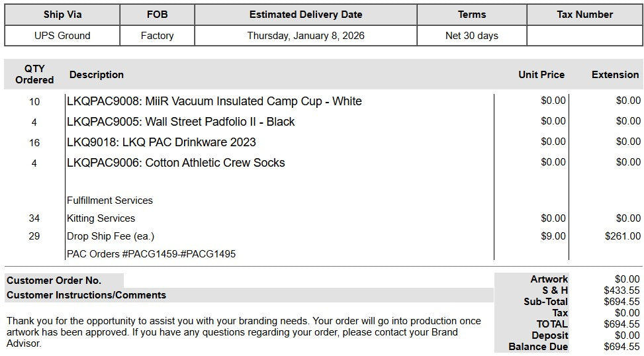Click the Customer Order No. label
This screenshot has height=356, width=644.
tap(54, 281)
